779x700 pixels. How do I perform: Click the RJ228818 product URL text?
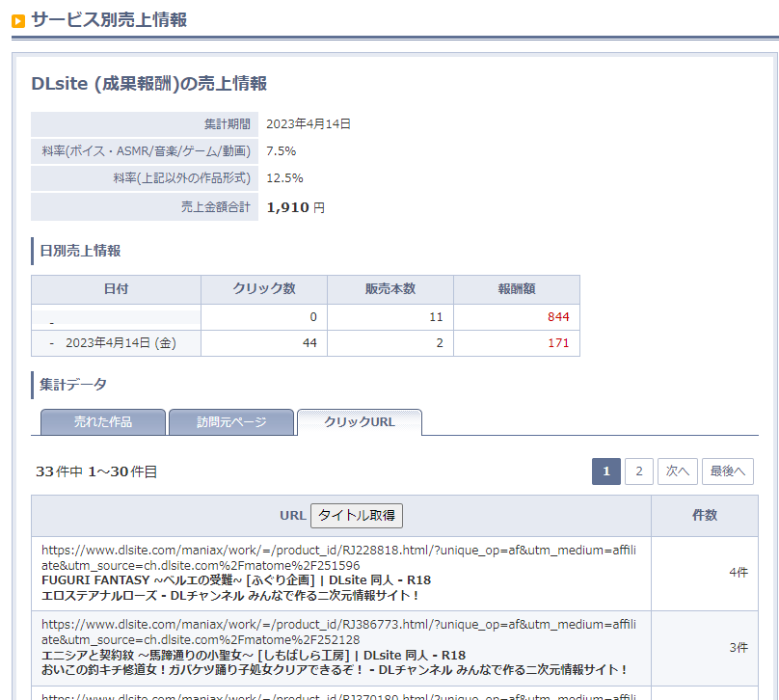pos(338,558)
